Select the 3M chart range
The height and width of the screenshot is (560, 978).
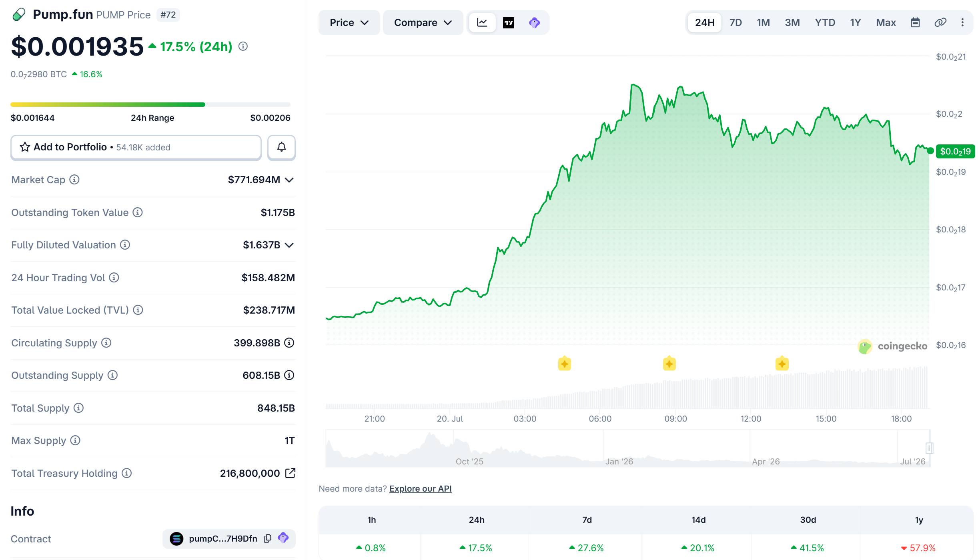(792, 22)
